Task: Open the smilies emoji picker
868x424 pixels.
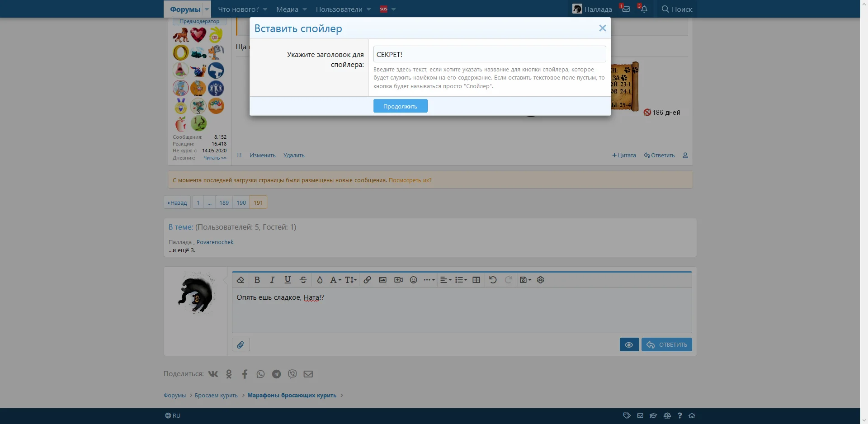Action: 413,280
